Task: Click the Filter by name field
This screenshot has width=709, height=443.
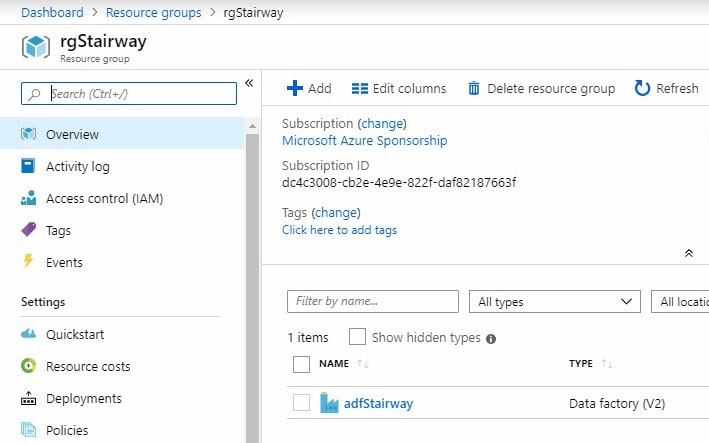Action: coord(373,302)
